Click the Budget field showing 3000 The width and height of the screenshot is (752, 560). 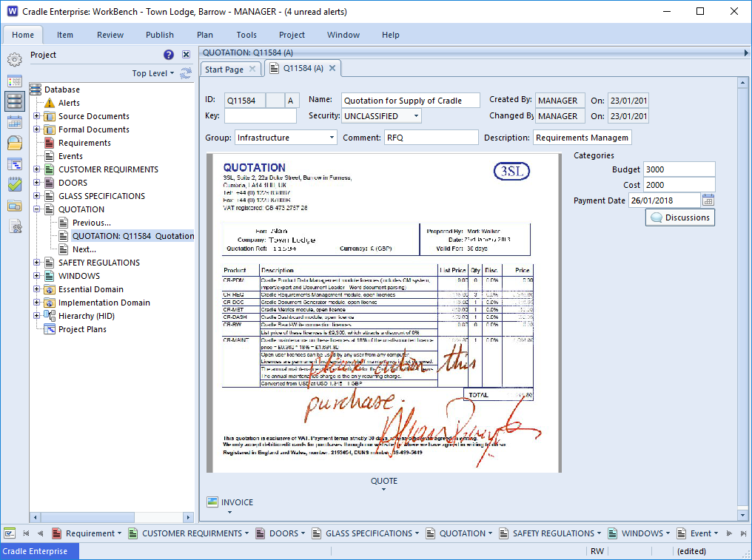coord(679,169)
